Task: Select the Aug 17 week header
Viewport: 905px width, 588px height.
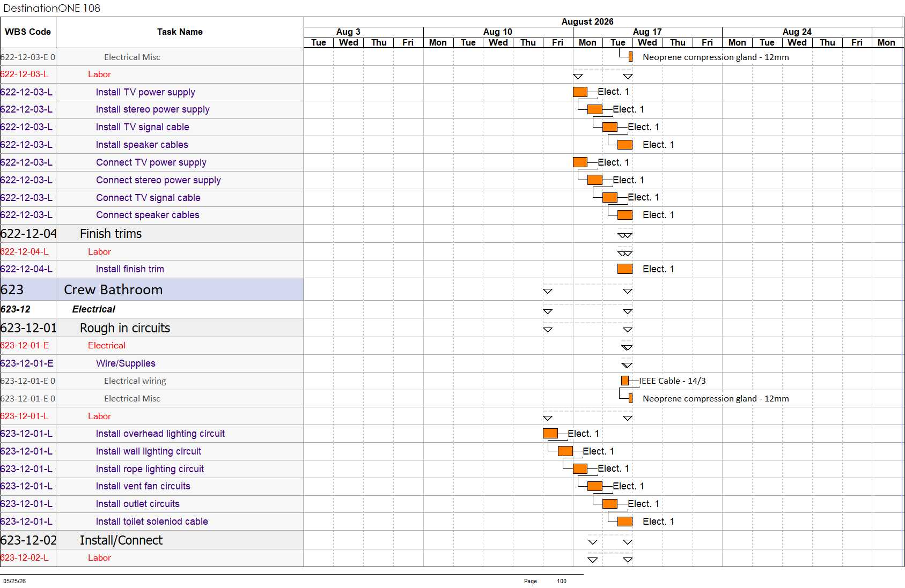Action: tap(648, 32)
